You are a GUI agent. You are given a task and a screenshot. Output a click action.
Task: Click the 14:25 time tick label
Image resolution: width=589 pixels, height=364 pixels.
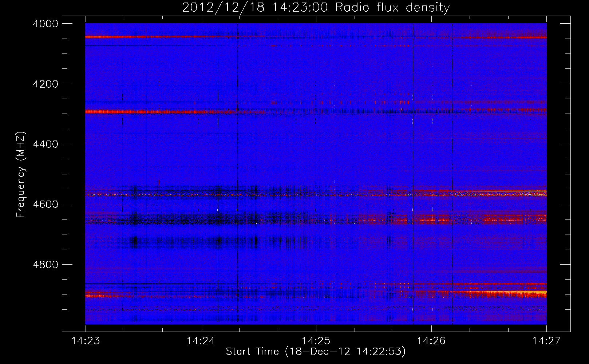pos(316,341)
